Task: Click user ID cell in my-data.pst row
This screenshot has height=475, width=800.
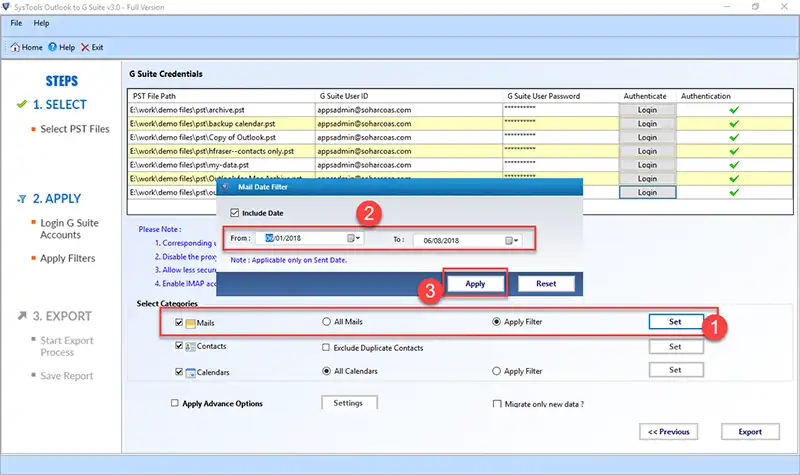Action: point(408,165)
